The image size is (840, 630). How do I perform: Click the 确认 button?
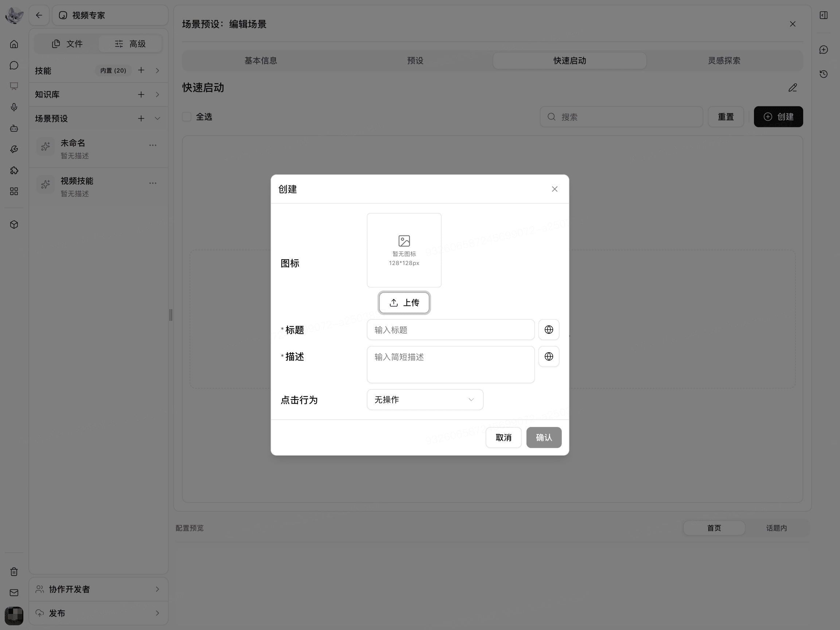click(x=544, y=437)
